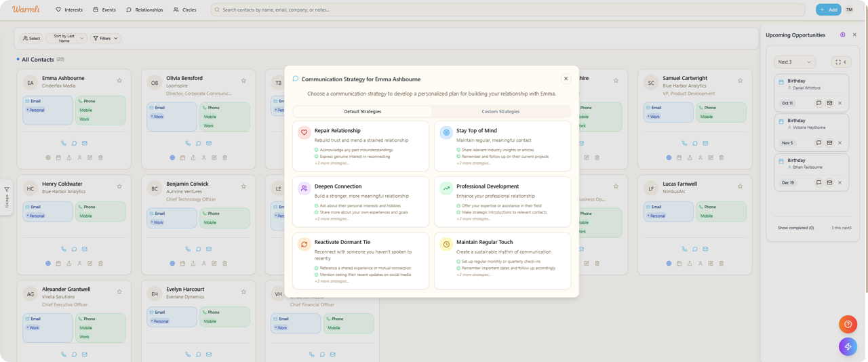The height and width of the screenshot is (362, 868).
Task: Toggle star on Benjamin Colwick's card
Action: point(243,186)
